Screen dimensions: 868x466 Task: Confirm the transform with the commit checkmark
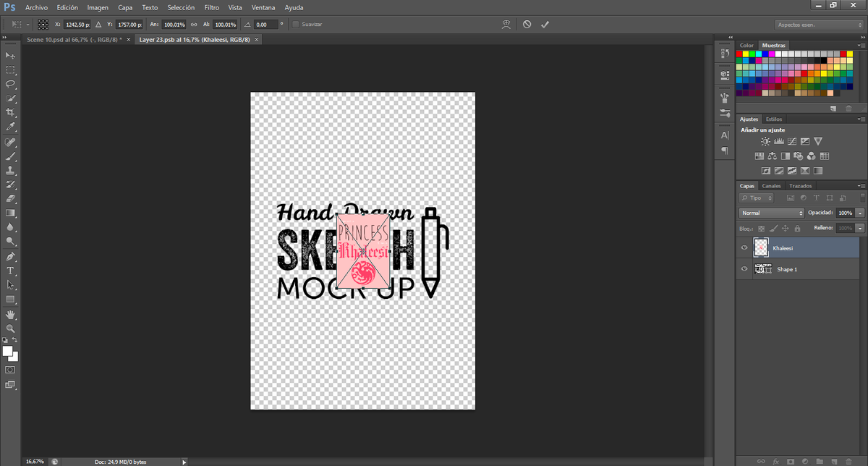tap(545, 24)
